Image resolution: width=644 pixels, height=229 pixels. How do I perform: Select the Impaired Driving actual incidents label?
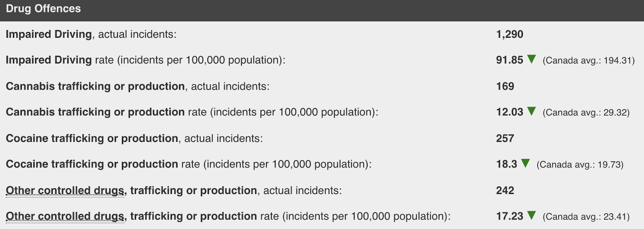[x=91, y=34]
